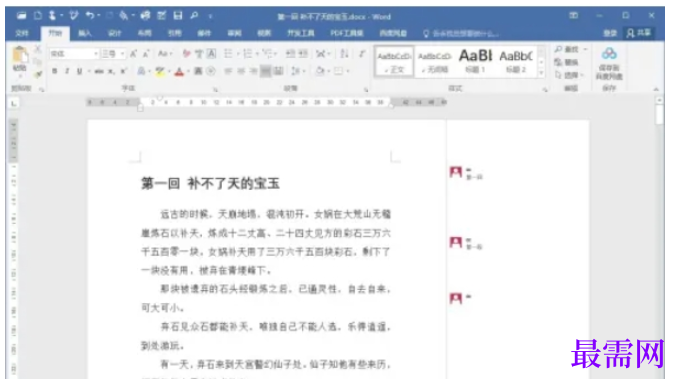Click the phonetic guide icon

point(199,54)
